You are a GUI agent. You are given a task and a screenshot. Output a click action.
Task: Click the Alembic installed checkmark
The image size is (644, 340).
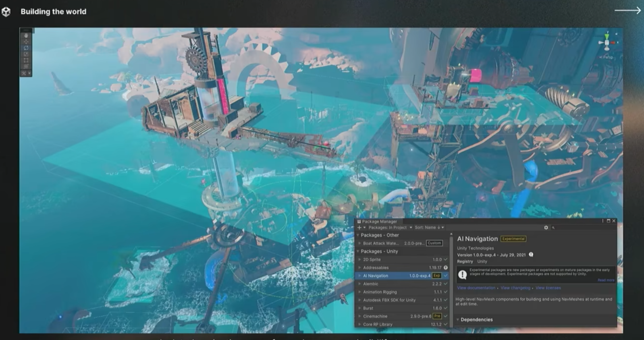point(445,284)
